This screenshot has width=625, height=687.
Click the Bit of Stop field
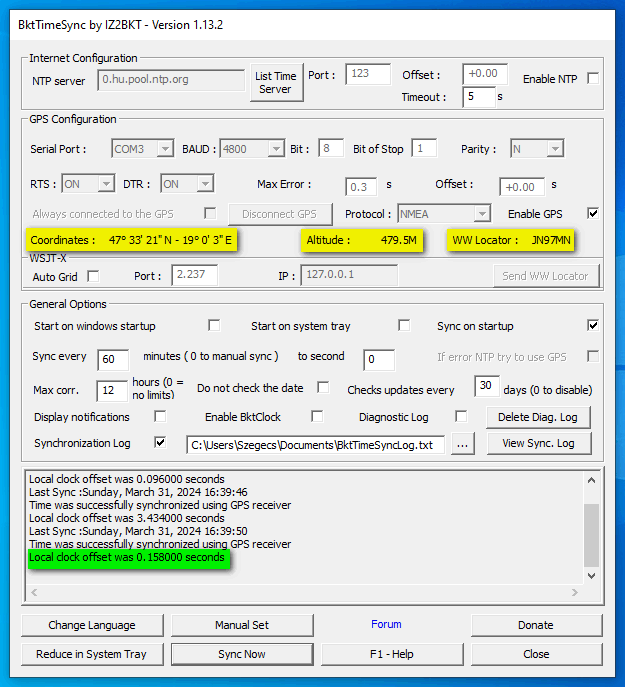click(x=424, y=148)
